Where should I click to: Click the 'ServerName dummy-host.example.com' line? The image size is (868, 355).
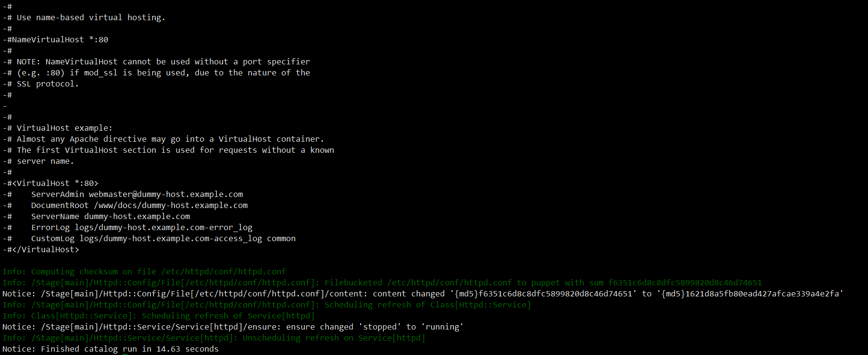[111, 216]
